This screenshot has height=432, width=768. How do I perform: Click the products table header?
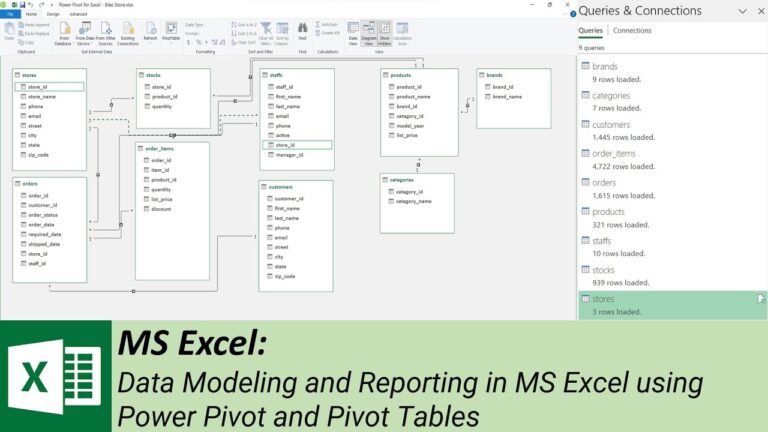[x=419, y=75]
